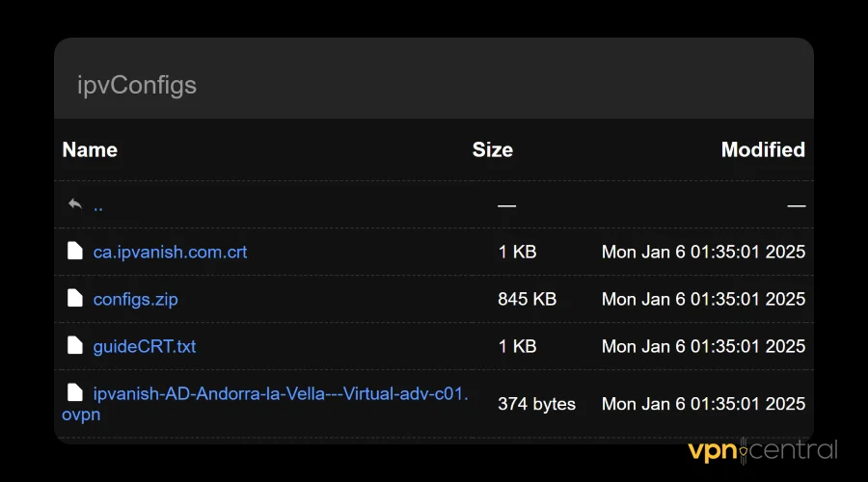This screenshot has height=482, width=868.
Task: Click the ipvConfigs directory title
Action: [x=136, y=85]
